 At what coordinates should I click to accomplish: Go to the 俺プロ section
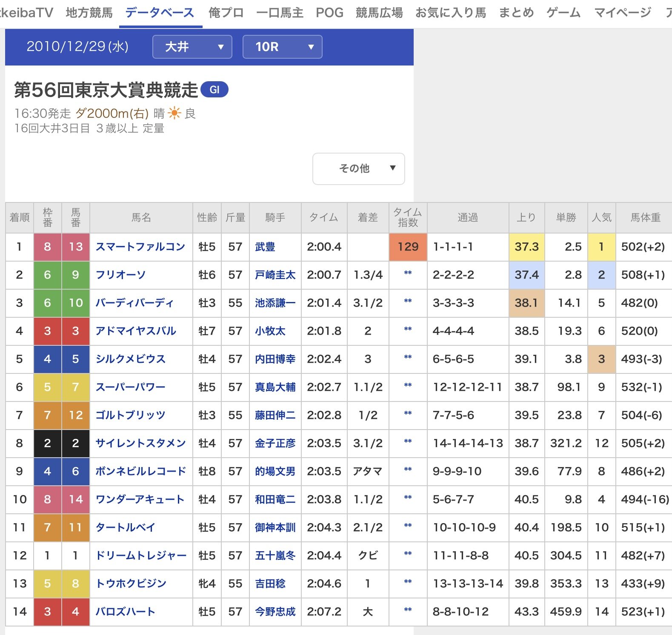click(226, 13)
